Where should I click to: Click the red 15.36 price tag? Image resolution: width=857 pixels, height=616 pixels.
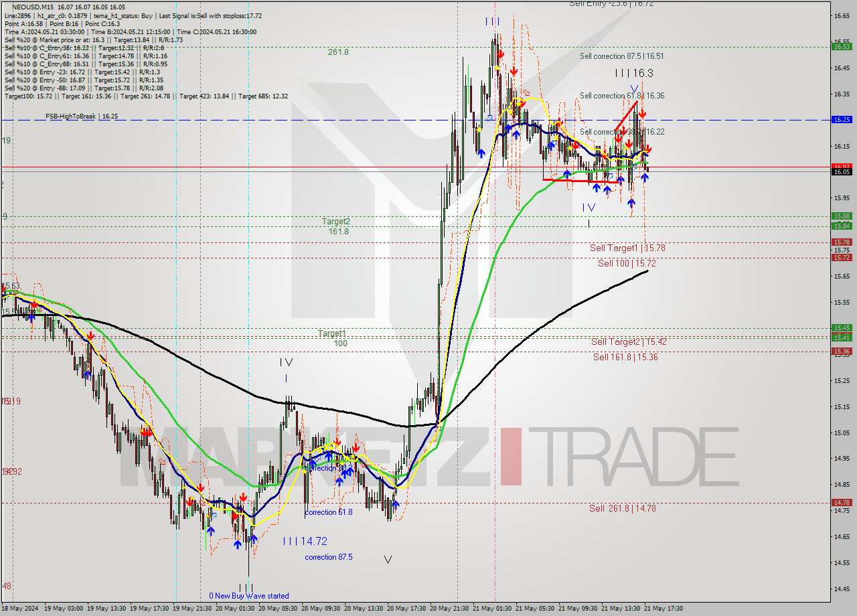(x=841, y=352)
